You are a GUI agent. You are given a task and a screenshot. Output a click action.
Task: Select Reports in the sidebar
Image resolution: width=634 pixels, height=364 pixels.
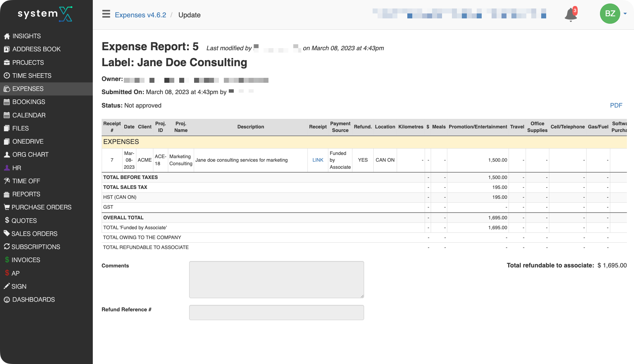tap(26, 194)
